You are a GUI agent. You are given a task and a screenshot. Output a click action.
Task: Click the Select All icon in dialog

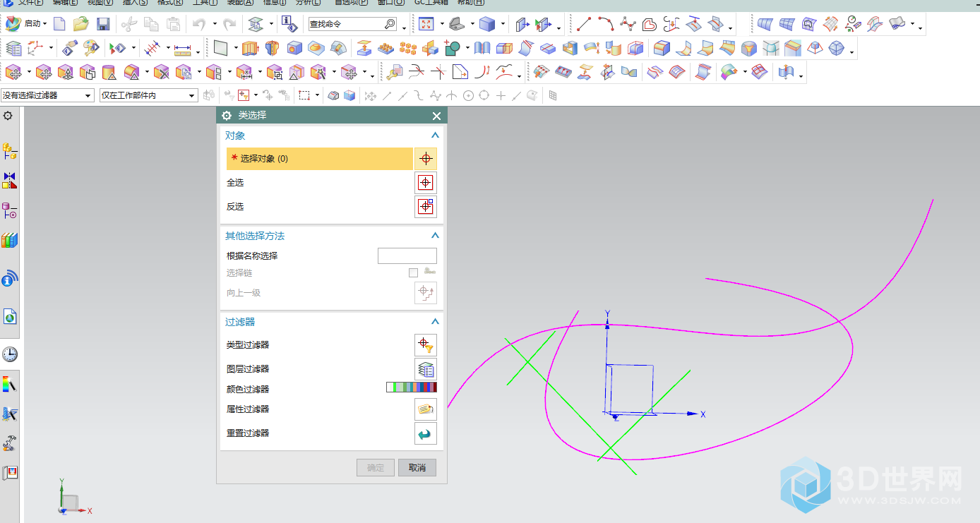click(426, 183)
